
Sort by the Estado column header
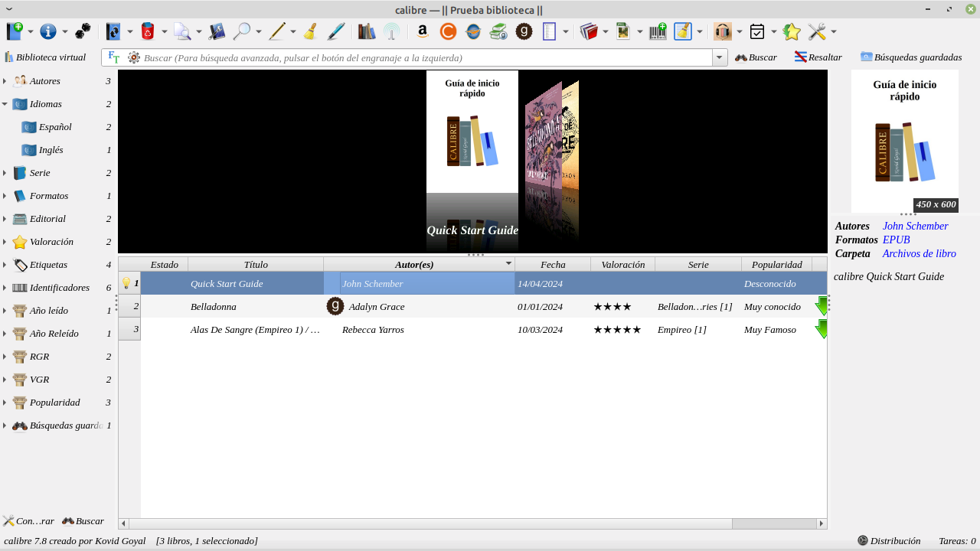[165, 265]
